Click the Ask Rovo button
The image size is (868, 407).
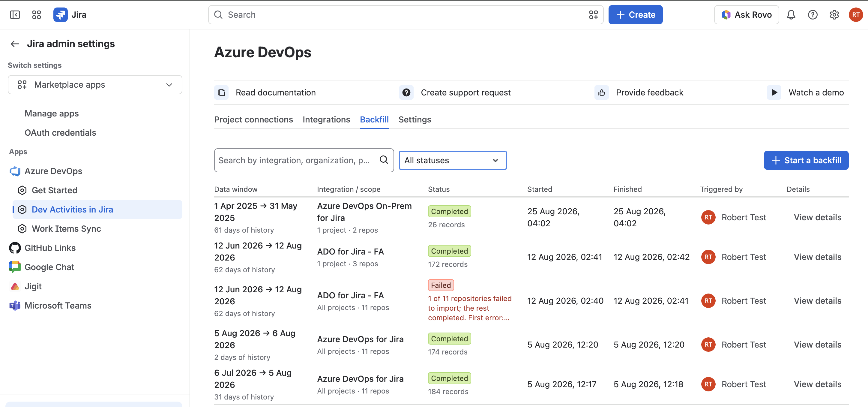746,15
